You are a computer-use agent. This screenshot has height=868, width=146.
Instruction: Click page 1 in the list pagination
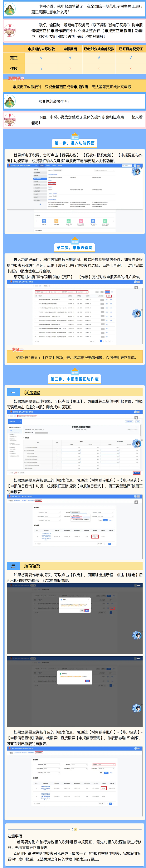[x=101, y=341]
